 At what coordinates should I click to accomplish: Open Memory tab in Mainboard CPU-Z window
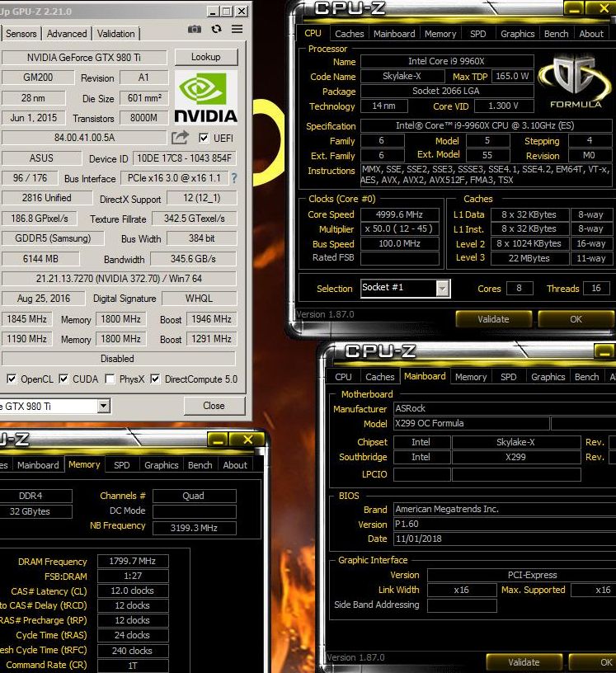tap(471, 377)
